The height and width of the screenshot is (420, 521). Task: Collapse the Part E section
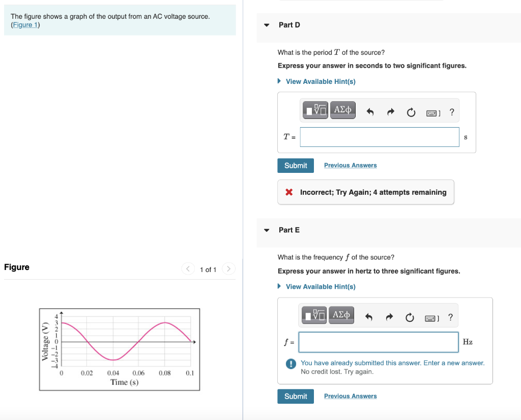click(267, 230)
